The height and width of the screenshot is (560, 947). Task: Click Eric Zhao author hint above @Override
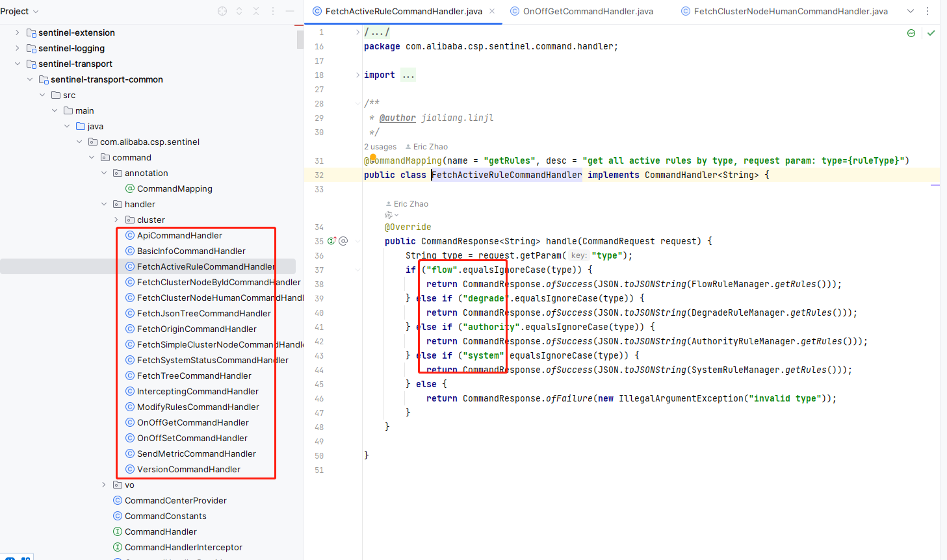pos(407,204)
